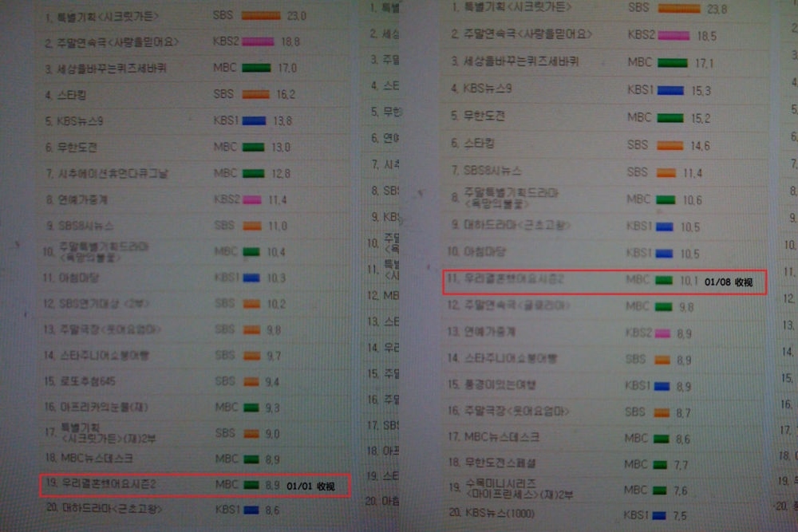Click green MBC bar beside 17.0
The width and height of the screenshot is (798, 532).
256,68
